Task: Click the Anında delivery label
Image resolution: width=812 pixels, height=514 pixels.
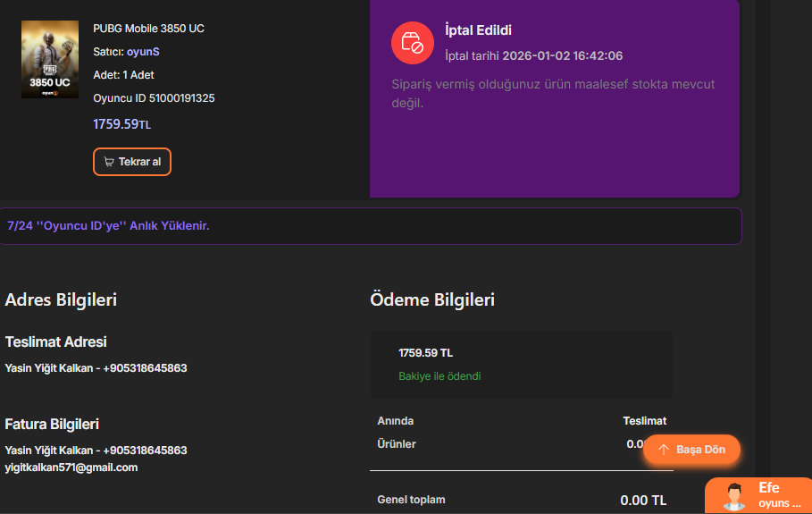Action: [x=395, y=421]
